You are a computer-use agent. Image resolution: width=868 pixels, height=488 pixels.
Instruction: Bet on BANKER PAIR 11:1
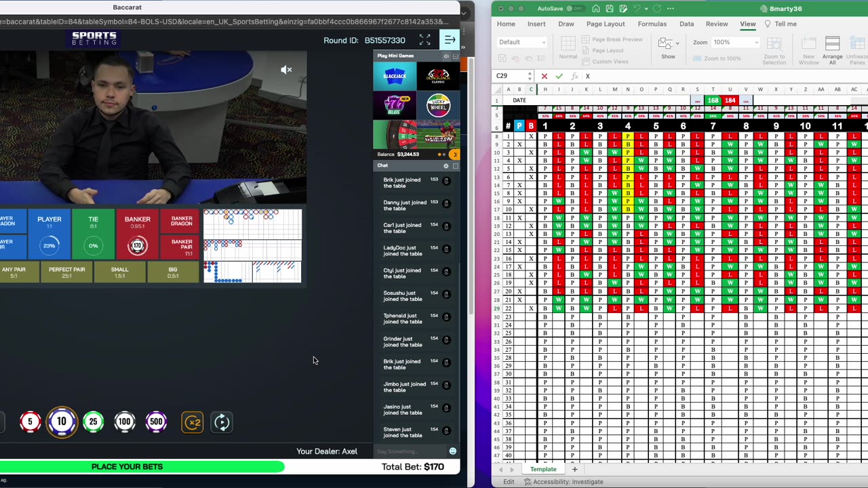(181, 247)
